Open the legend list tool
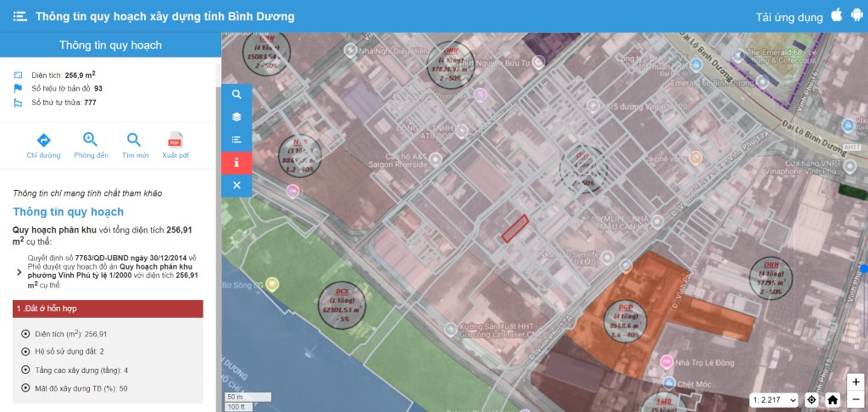The height and width of the screenshot is (412, 868). coord(236,140)
